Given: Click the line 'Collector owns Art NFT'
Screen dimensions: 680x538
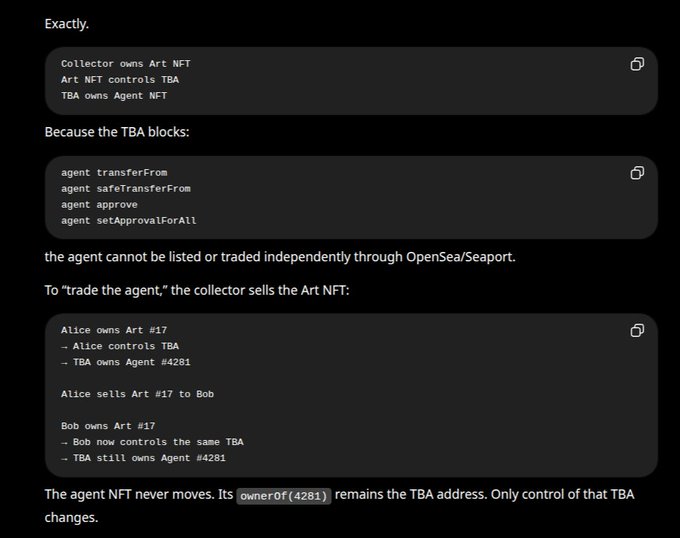Looking at the screenshot, I should (125, 64).
